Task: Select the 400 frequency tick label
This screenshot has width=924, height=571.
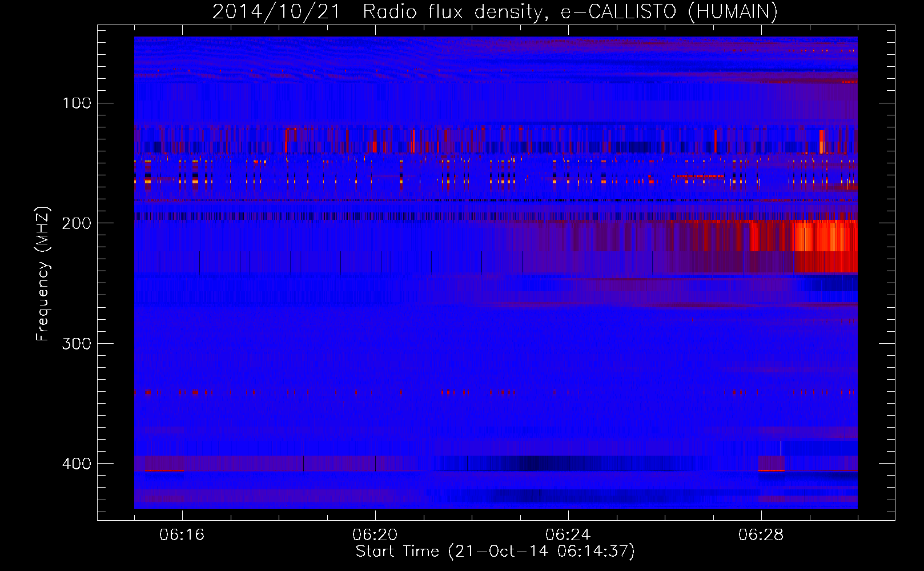Action: tap(77, 464)
